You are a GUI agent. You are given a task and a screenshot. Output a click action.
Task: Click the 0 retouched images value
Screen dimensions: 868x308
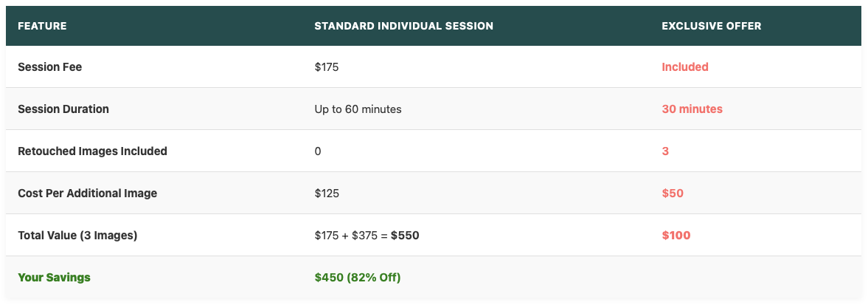318,151
